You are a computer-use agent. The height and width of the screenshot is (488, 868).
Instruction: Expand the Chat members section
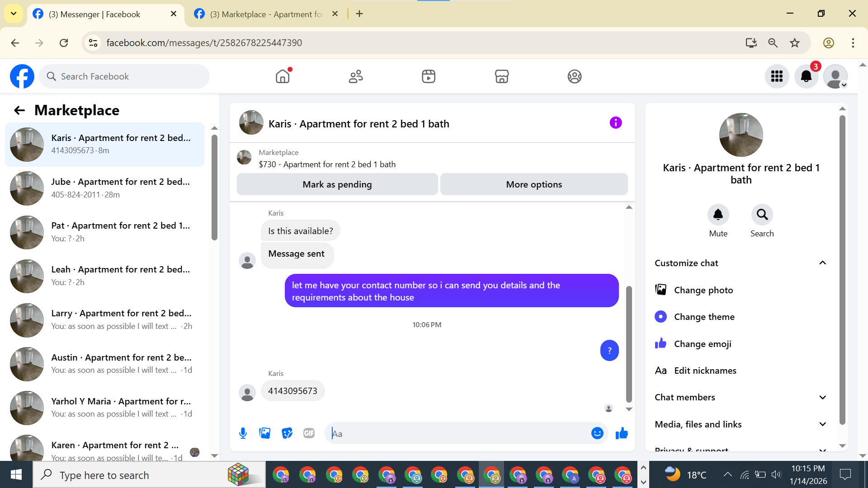coord(822,397)
